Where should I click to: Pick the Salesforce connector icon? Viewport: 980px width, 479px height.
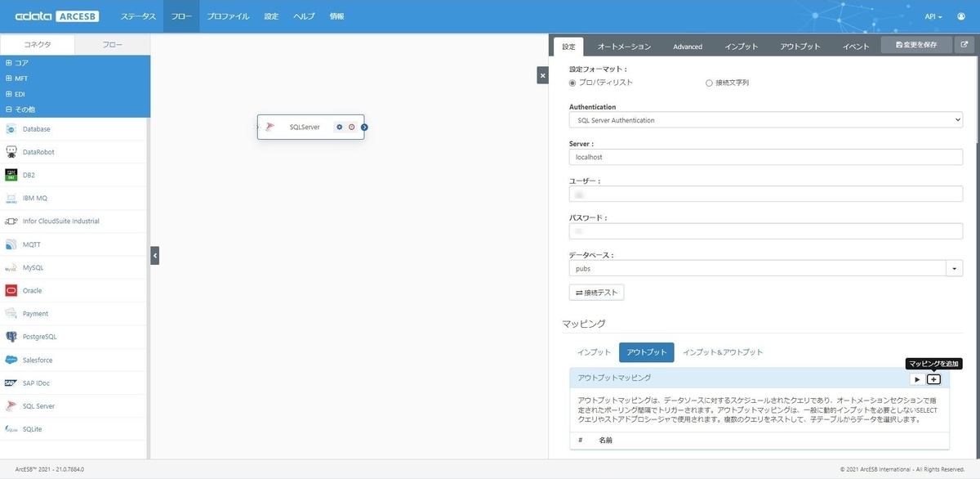click(11, 360)
